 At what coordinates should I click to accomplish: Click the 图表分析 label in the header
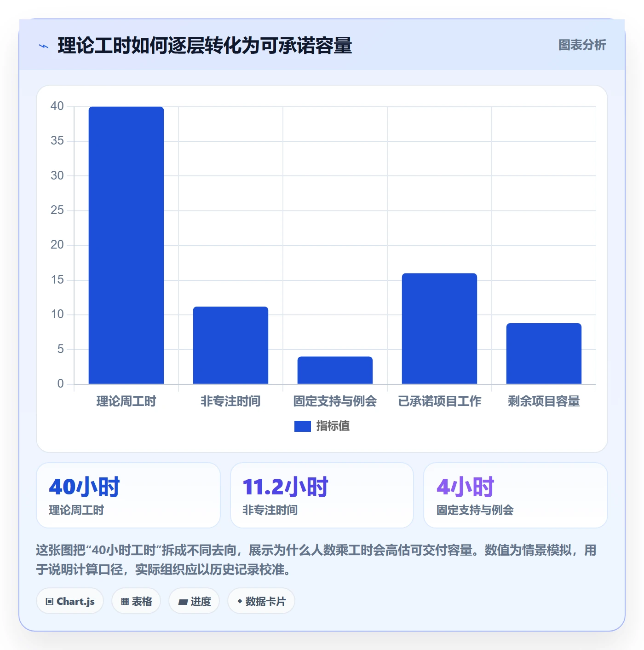click(582, 45)
